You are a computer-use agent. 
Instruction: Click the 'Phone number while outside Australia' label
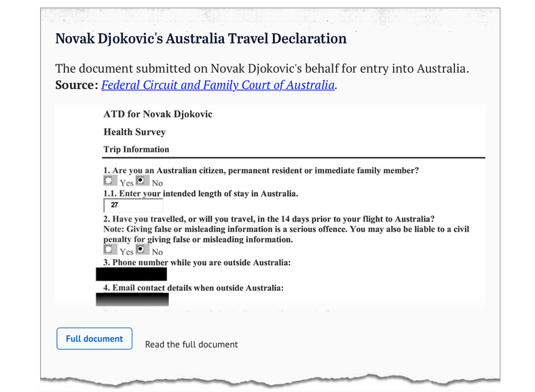[x=197, y=262]
